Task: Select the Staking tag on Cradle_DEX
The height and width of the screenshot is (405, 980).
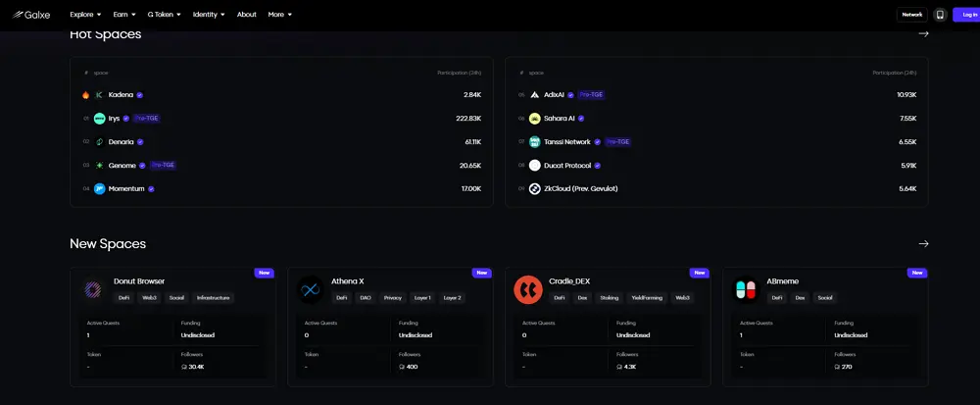Action: click(x=609, y=298)
